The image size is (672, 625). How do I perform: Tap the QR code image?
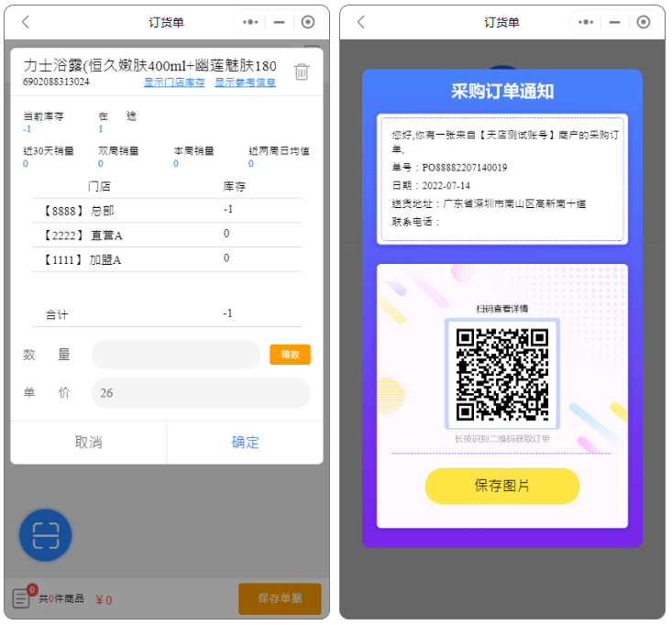click(x=502, y=374)
